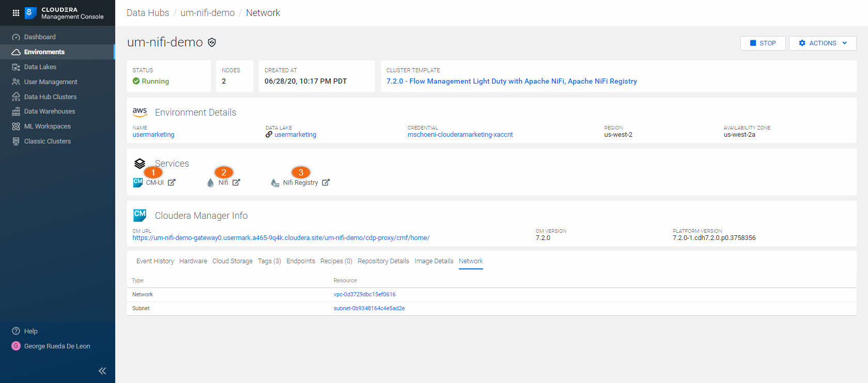Click the Data Hub Clusters icon
Screen dimensions: 868x383
(16, 97)
